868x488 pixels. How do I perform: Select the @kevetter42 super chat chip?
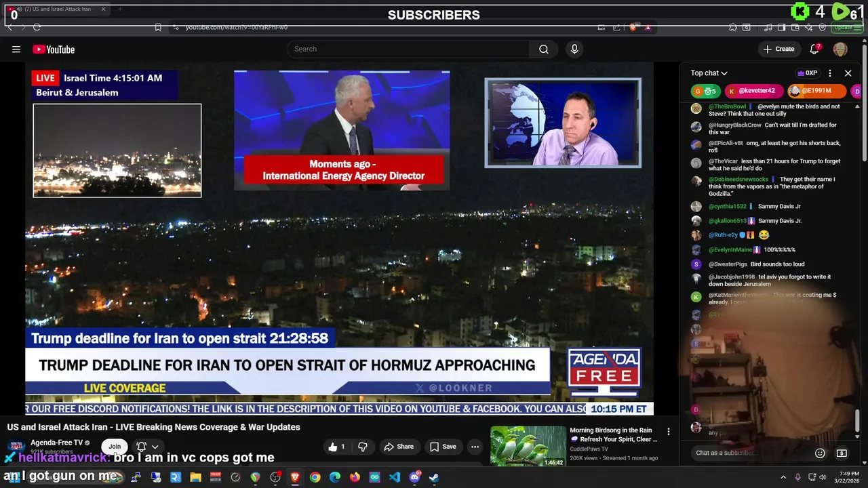pyautogui.click(x=753, y=91)
